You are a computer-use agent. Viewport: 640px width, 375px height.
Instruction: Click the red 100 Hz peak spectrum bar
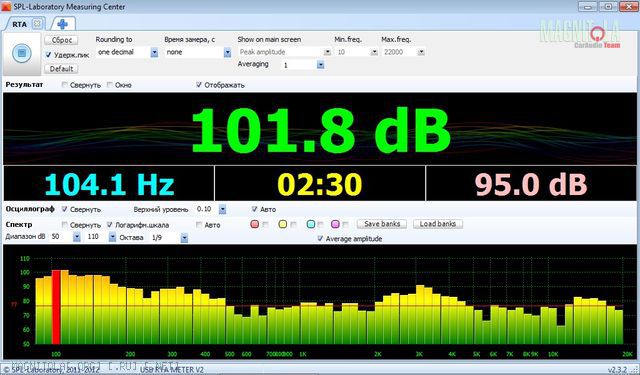coord(56,307)
